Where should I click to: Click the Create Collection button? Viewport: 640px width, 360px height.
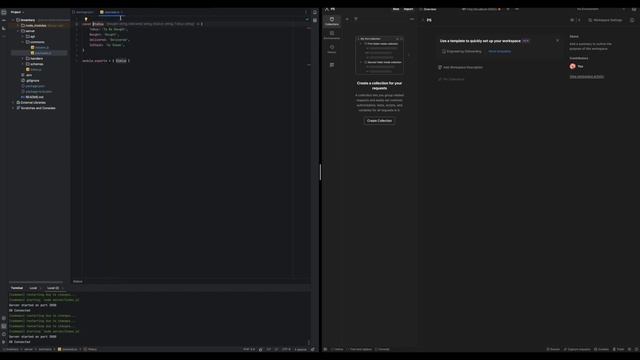point(379,121)
